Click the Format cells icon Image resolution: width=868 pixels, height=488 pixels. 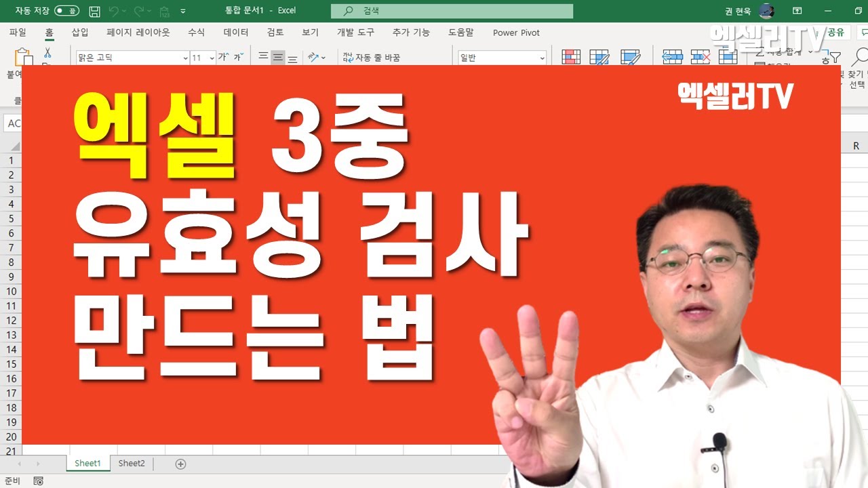[728, 57]
